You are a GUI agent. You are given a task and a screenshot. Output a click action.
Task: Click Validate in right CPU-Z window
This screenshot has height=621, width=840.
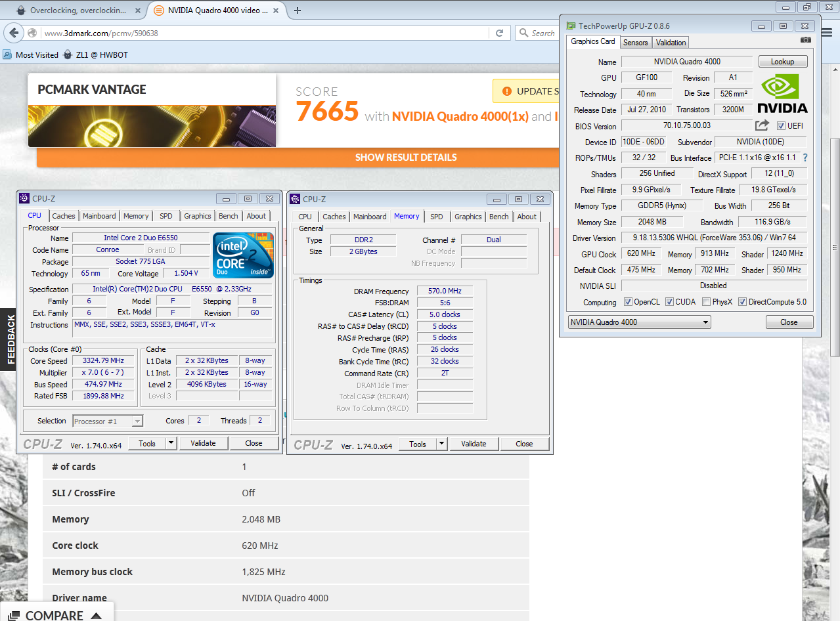pyautogui.click(x=474, y=444)
